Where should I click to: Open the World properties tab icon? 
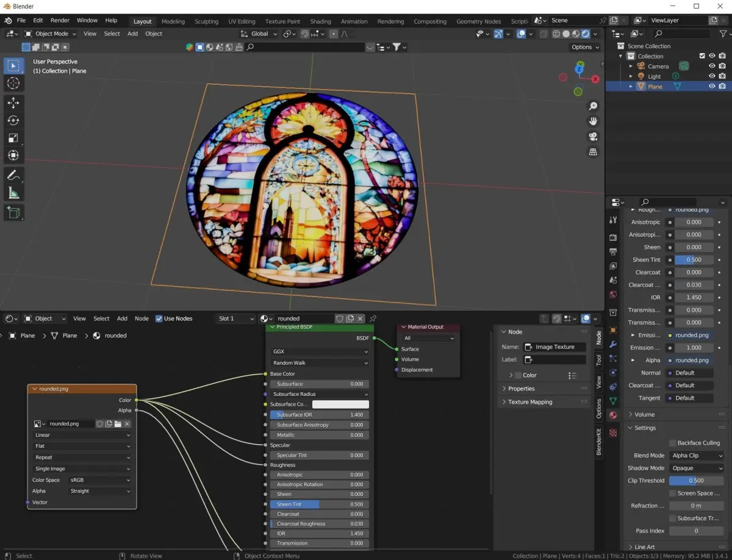pyautogui.click(x=613, y=295)
